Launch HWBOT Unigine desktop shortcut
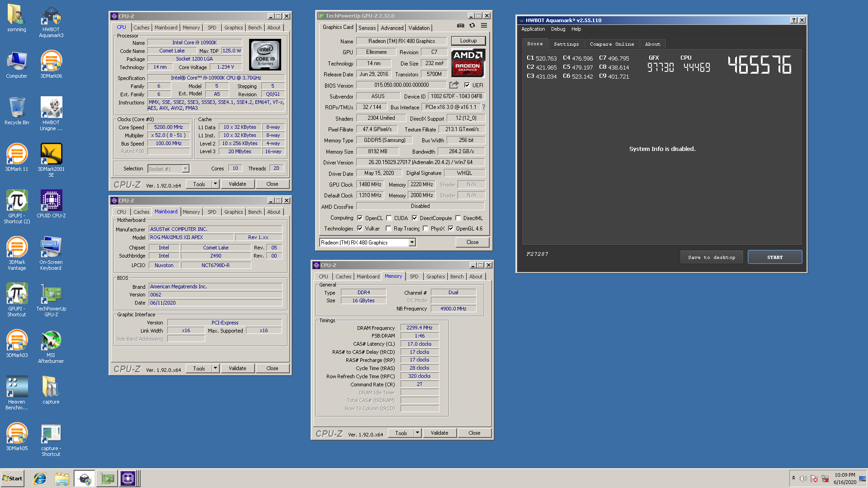This screenshot has height=488, width=868. (51, 113)
